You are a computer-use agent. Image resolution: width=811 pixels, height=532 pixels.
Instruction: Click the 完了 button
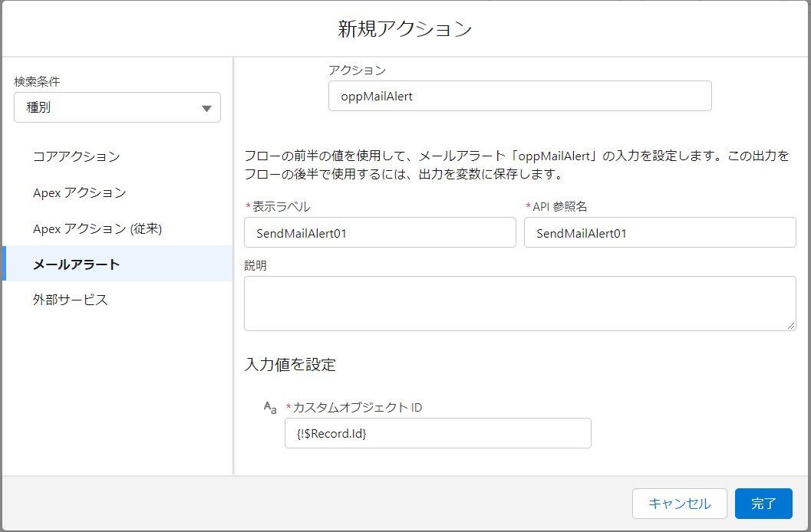(x=763, y=504)
